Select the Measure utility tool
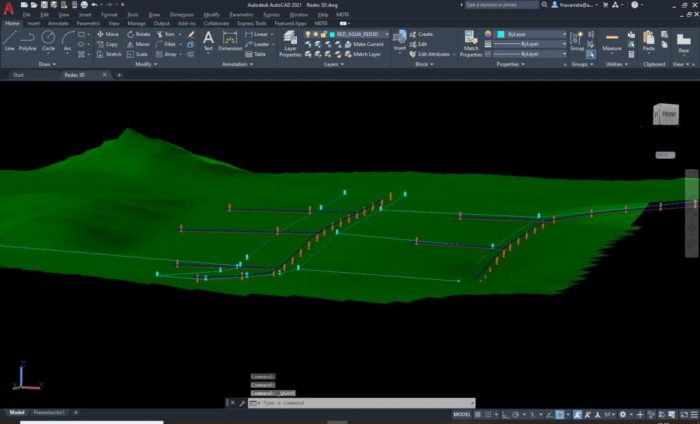Viewport: 700px width, 424px height. (611, 40)
